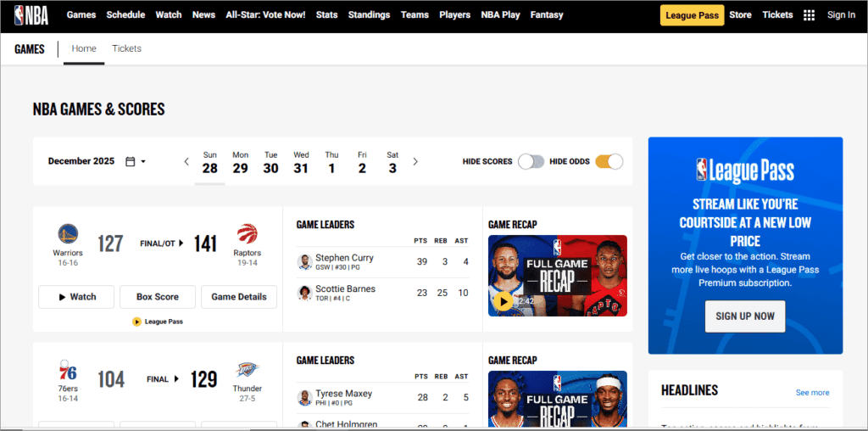Open Box Score for Warriors-Raptors game
The image size is (868, 431).
(158, 297)
